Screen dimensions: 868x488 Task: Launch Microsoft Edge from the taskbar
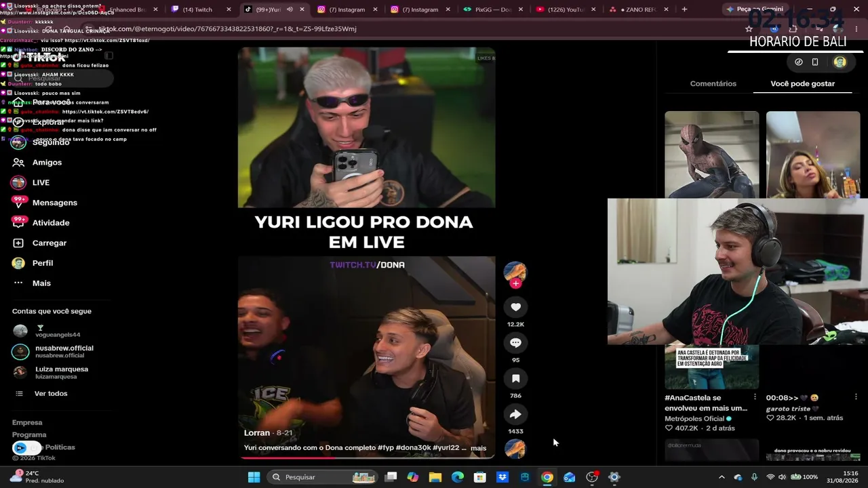(458, 477)
